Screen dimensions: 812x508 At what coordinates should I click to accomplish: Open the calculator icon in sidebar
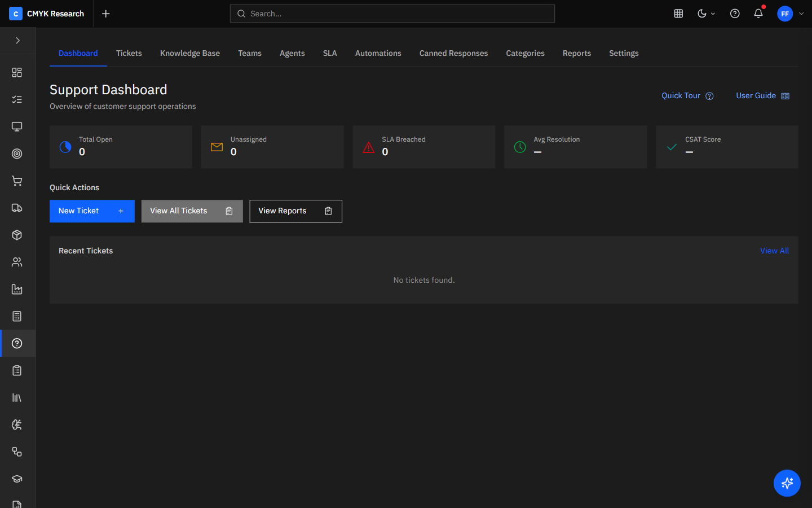click(17, 316)
